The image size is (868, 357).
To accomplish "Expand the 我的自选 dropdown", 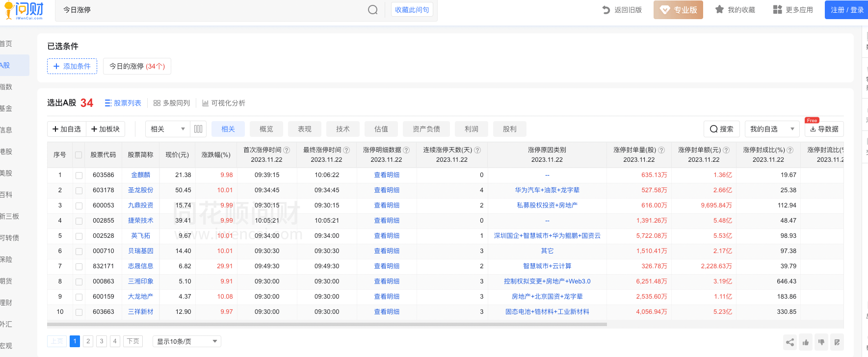I will (771, 129).
